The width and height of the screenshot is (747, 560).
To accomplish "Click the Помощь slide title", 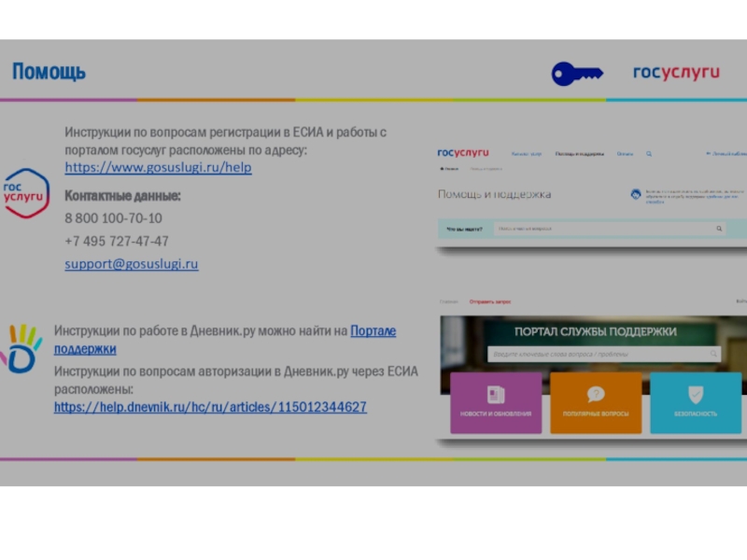I will [49, 72].
